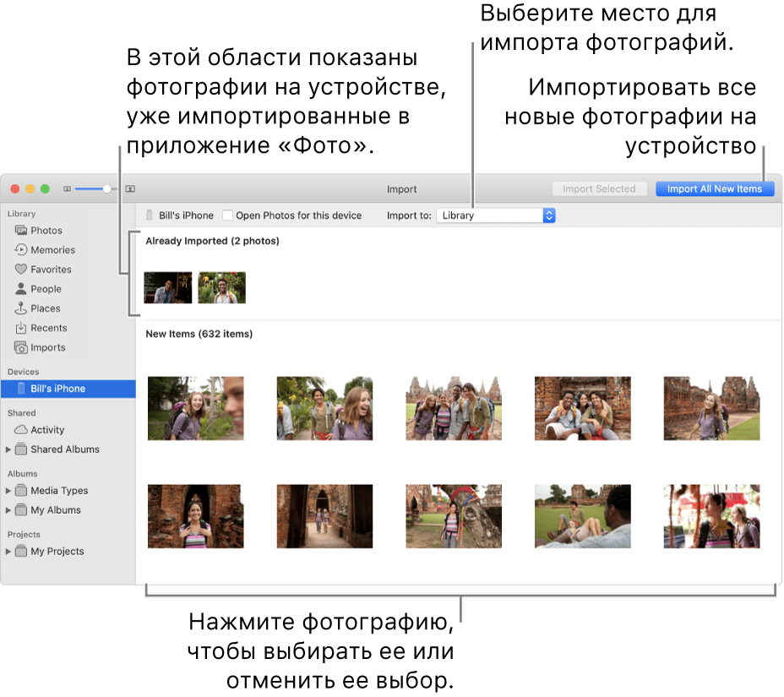This screenshot has width=784, height=697.
Task: Expand the Media Types disclosure triangle
Action: point(8,491)
